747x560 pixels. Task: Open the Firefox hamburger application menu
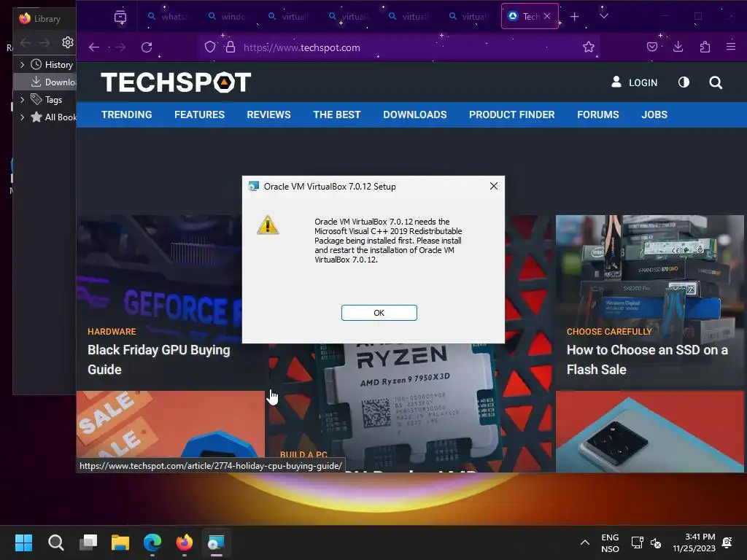[731, 47]
